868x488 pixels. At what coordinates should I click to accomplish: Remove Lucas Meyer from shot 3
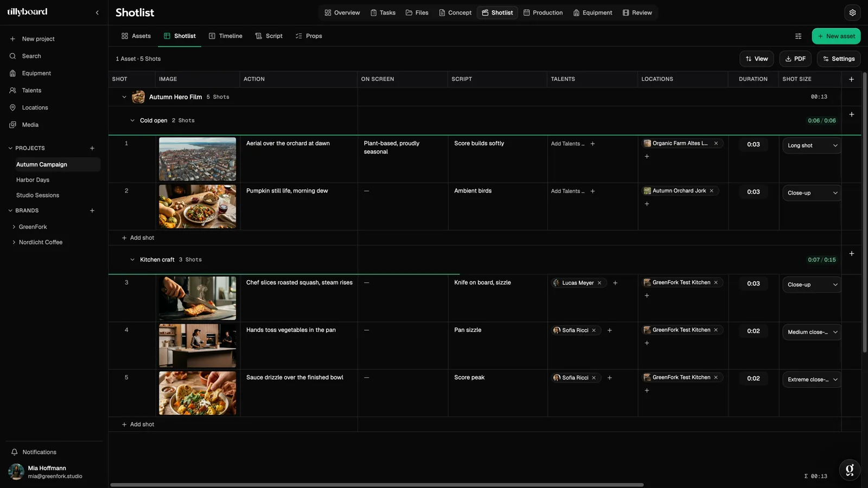[599, 283]
